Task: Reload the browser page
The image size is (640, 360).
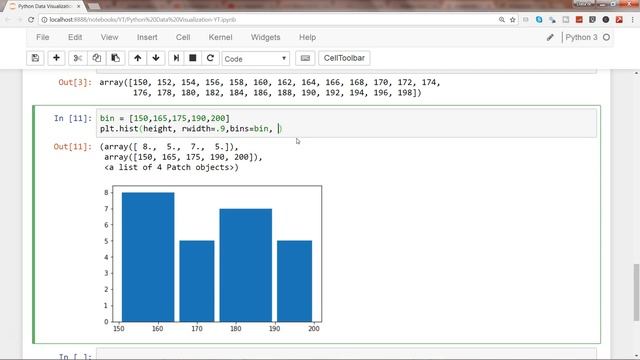Action: click(x=31, y=20)
